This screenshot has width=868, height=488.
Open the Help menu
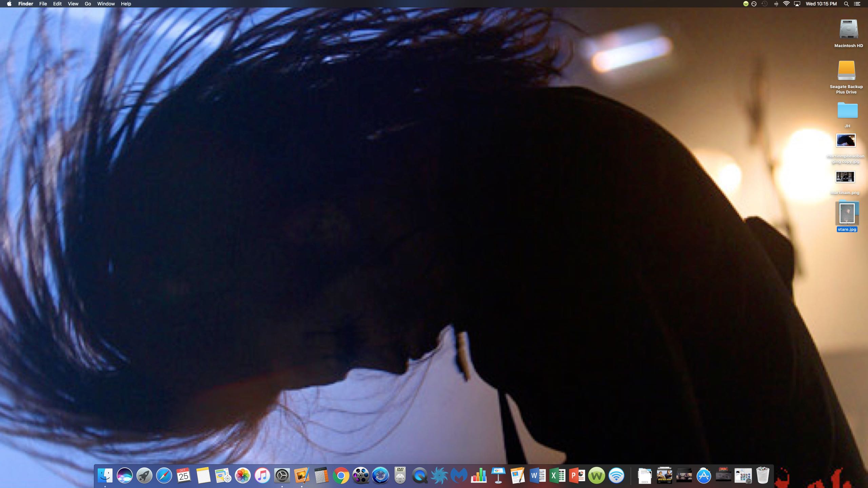tap(126, 4)
